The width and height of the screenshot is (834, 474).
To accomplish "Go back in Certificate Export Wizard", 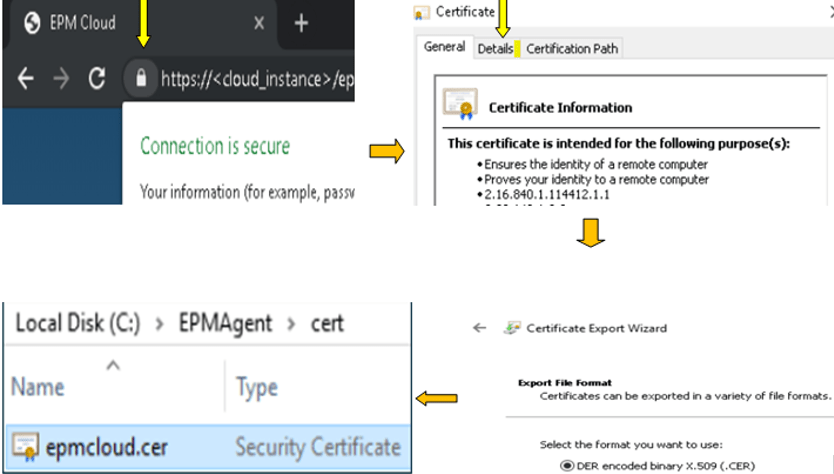I will [x=479, y=328].
